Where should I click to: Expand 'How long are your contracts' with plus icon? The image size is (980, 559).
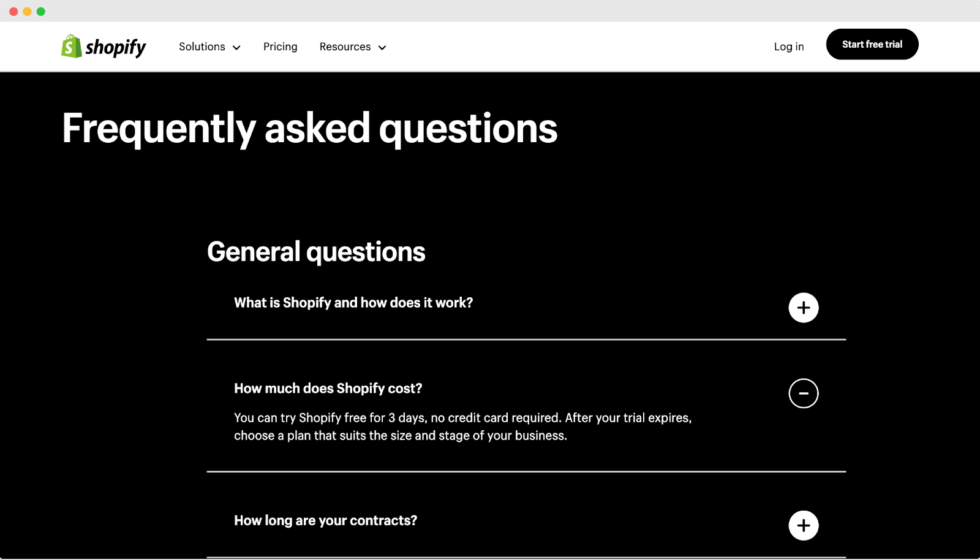point(803,525)
